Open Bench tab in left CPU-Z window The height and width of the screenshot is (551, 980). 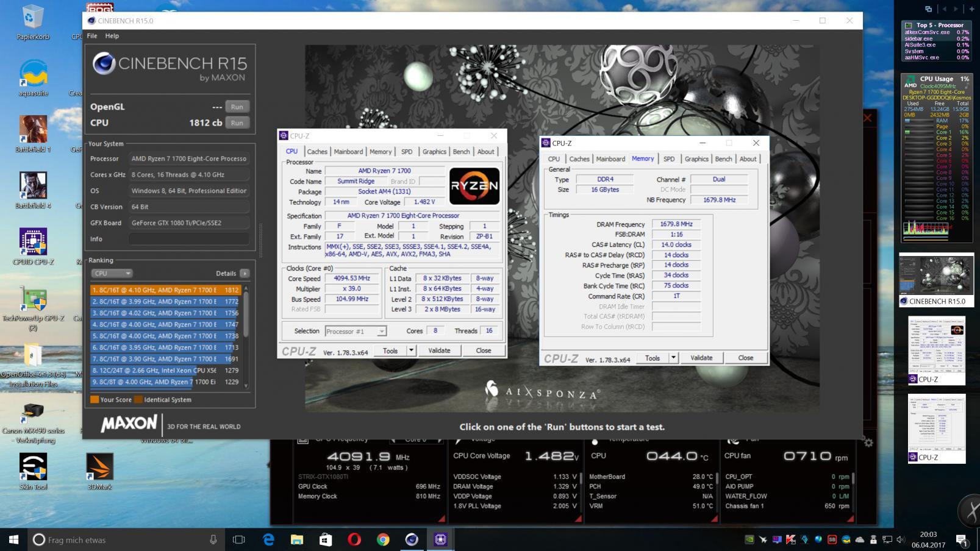point(462,152)
